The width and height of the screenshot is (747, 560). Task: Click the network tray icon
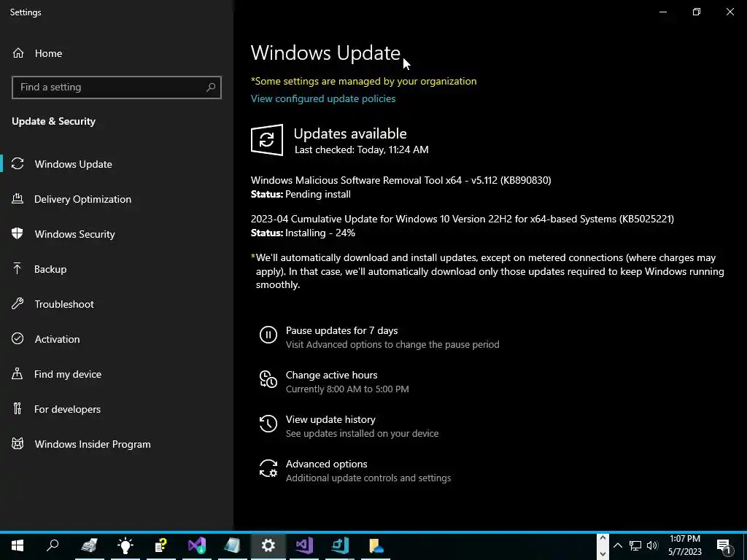[x=635, y=545]
